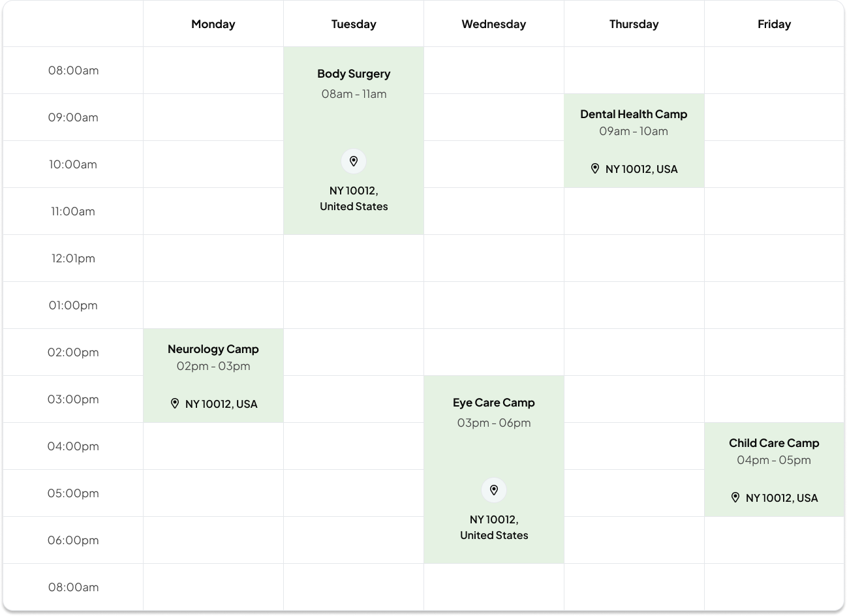Viewport: 847px width, 616px height.
Task: Click the 04pm - 05pm label on Child Care Camp
Action: pyautogui.click(x=774, y=459)
